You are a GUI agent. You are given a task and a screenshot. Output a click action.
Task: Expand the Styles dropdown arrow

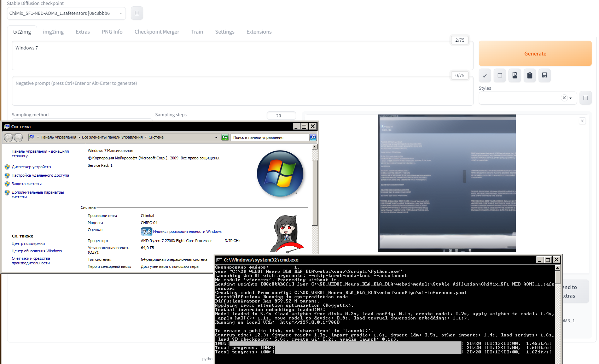(571, 98)
